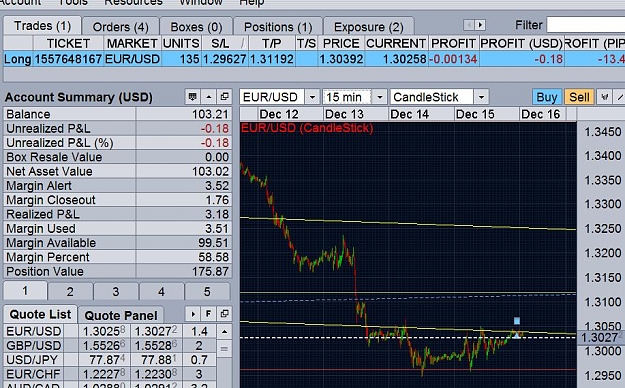The height and width of the screenshot is (388, 625).
Task: Click the USD/JPY bid price 77.87
Action: click(104, 360)
